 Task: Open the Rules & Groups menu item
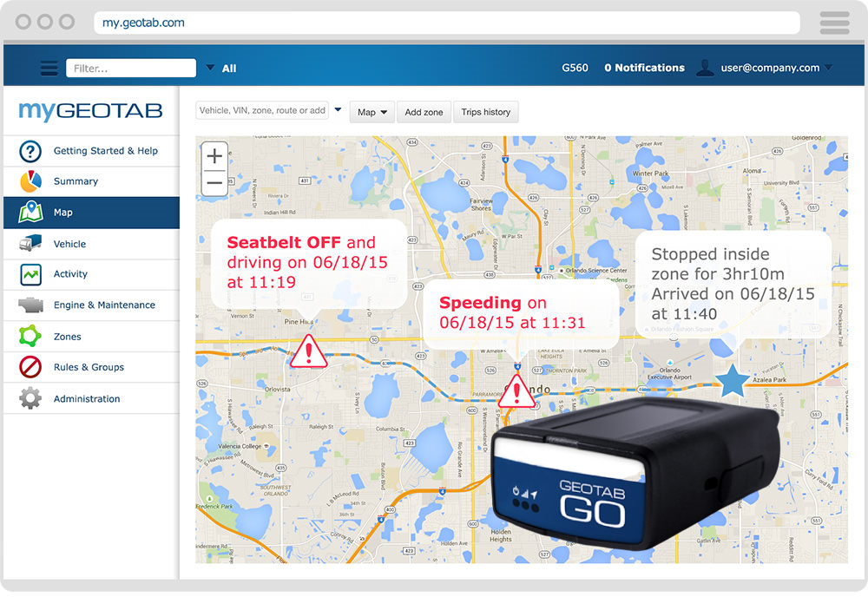point(91,367)
